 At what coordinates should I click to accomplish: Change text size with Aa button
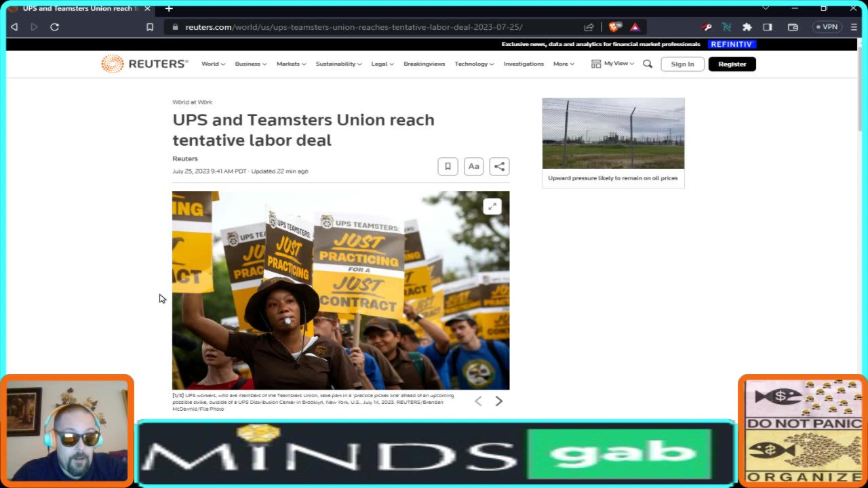click(x=473, y=166)
